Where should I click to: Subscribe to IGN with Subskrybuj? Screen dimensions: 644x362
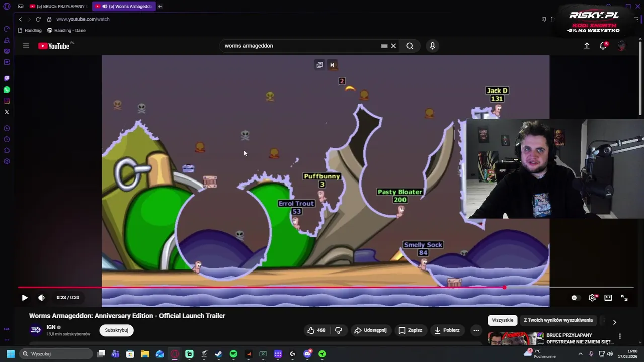[x=116, y=330]
